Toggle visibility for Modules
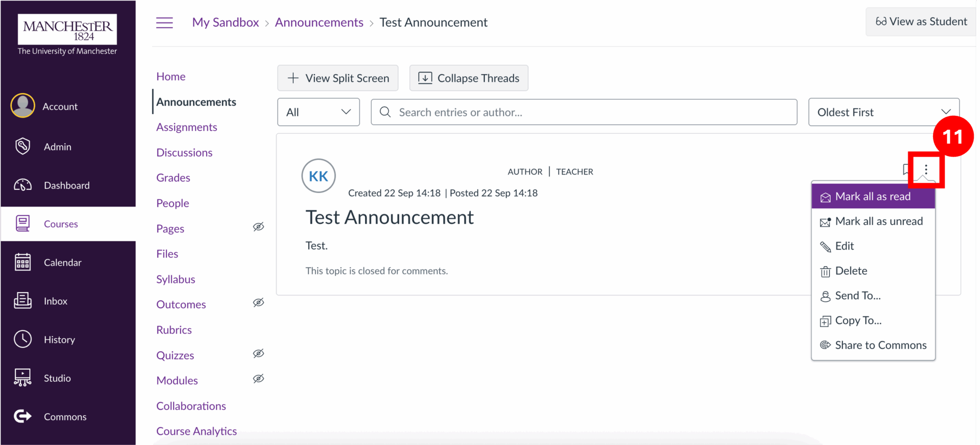 [x=258, y=379]
